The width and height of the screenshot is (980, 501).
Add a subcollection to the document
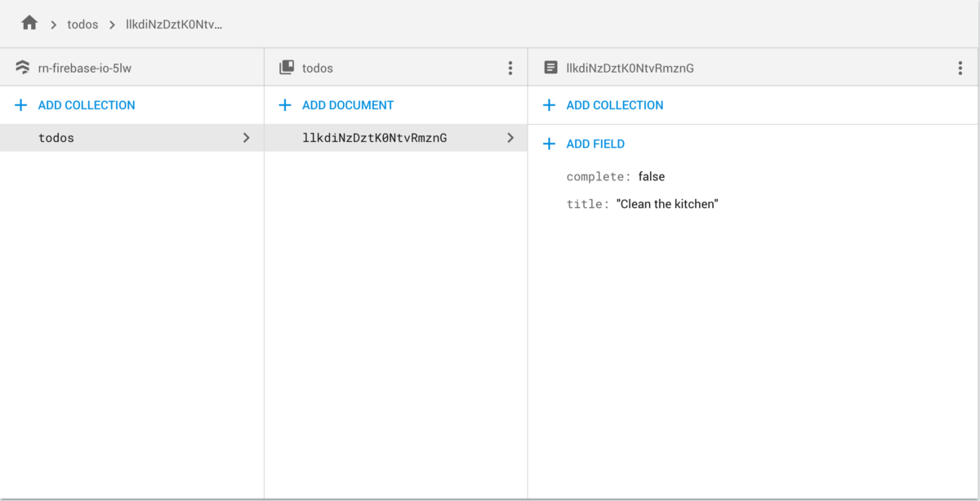point(615,105)
